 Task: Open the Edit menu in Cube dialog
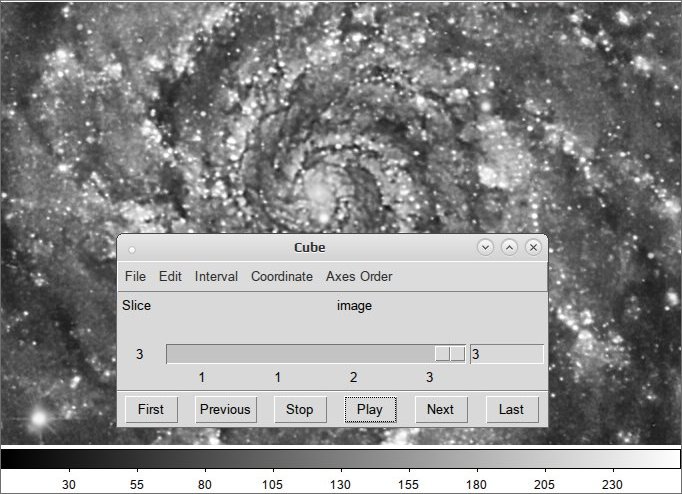click(170, 277)
